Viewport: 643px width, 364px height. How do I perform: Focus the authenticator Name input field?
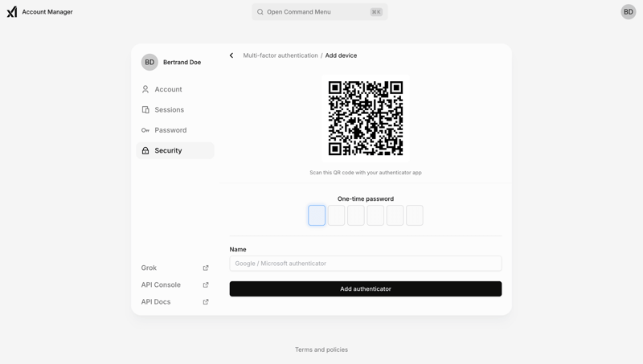[366, 264]
